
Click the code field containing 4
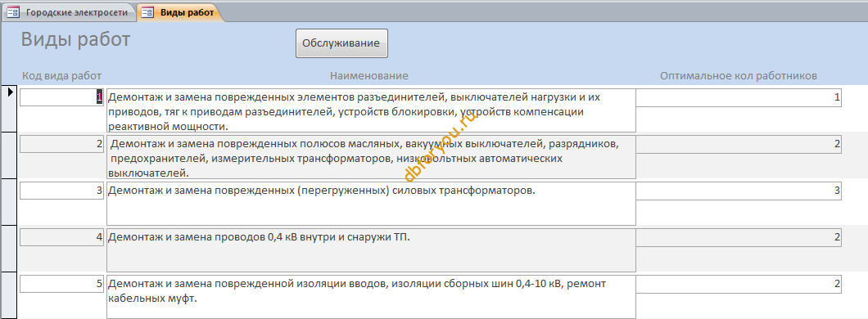pyautogui.click(x=62, y=237)
